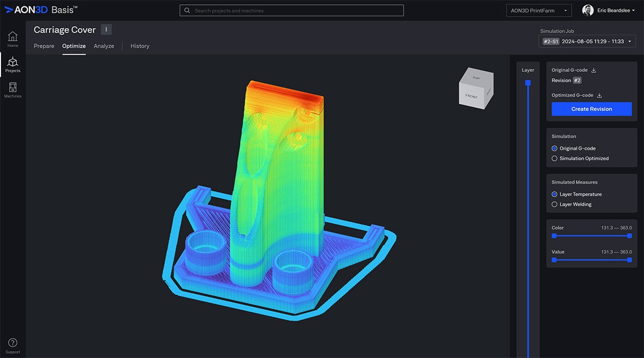The height and width of the screenshot is (358, 644).
Task: Choose the Layer Welding measure
Action: (554, 204)
